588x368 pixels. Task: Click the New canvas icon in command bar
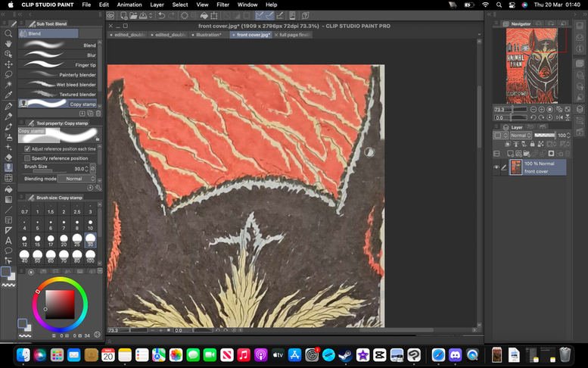pyautogui.click(x=123, y=15)
